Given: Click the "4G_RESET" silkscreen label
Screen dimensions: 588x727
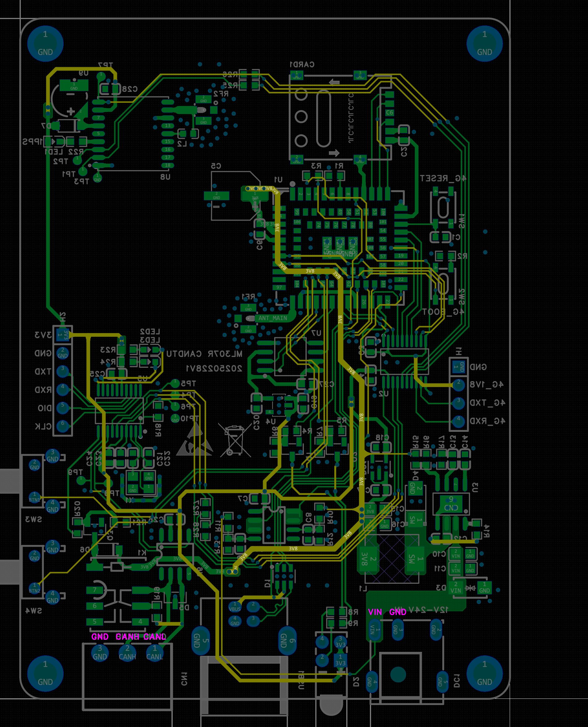Looking at the screenshot, I should [x=443, y=178].
